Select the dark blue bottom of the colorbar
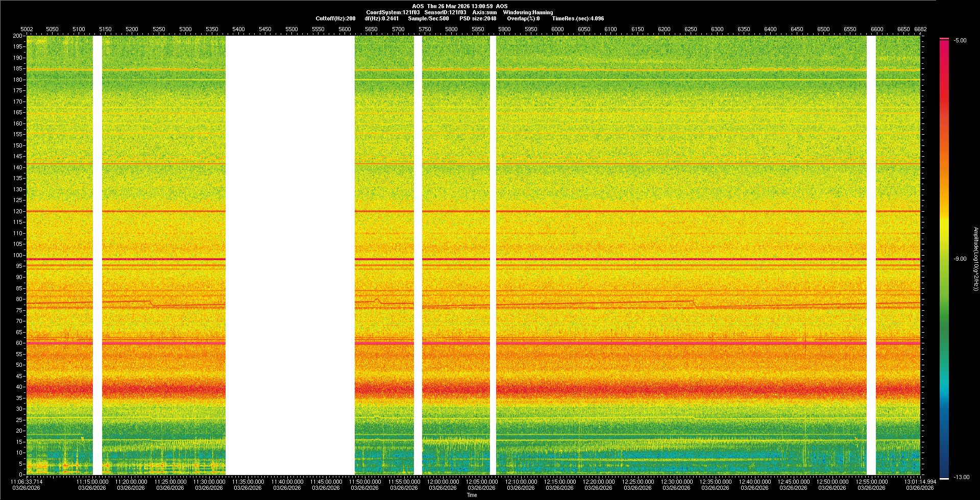Image resolution: width=980 pixels, height=500 pixels. click(x=944, y=472)
